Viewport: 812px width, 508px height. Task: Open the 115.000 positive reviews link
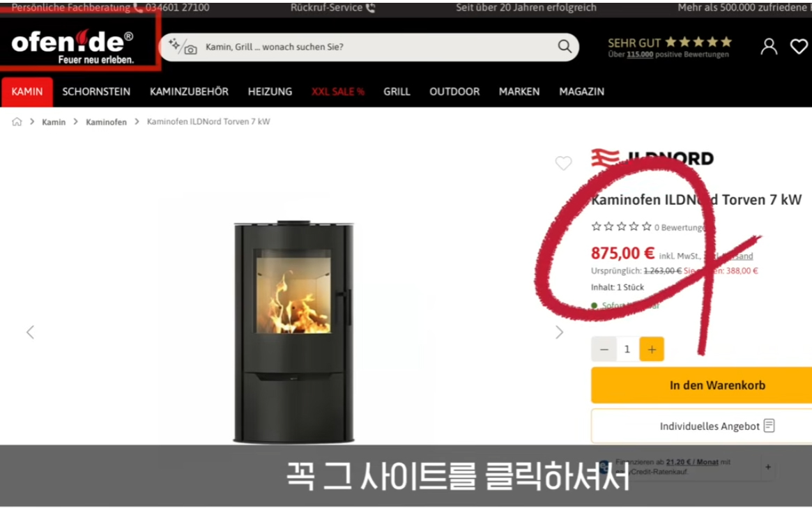640,54
